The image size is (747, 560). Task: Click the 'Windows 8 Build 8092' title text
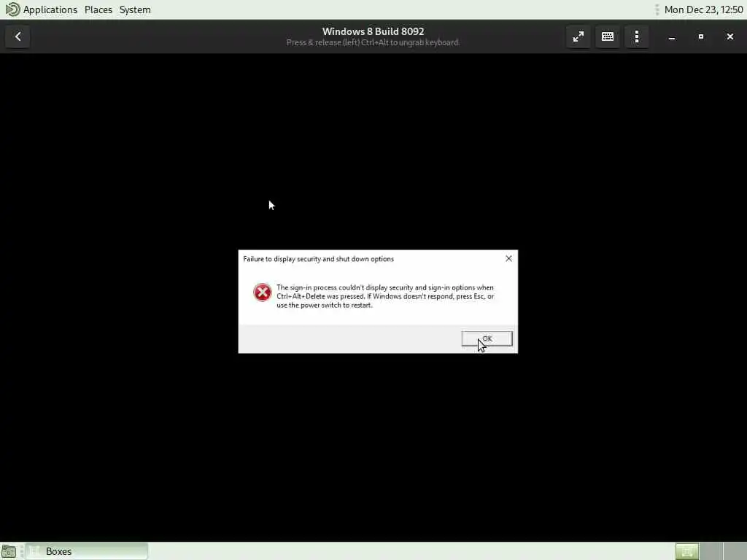(373, 31)
